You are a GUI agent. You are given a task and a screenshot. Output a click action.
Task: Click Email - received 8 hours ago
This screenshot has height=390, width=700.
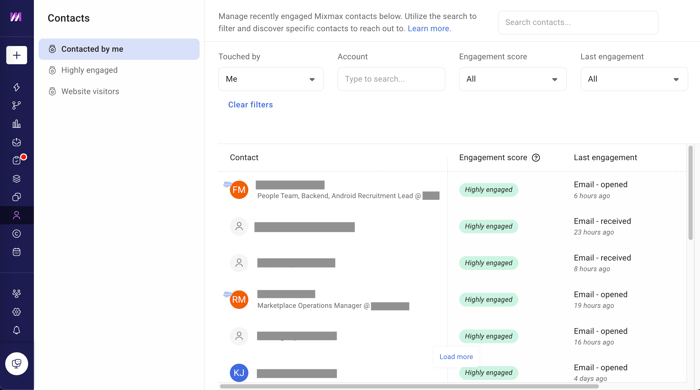point(602,263)
